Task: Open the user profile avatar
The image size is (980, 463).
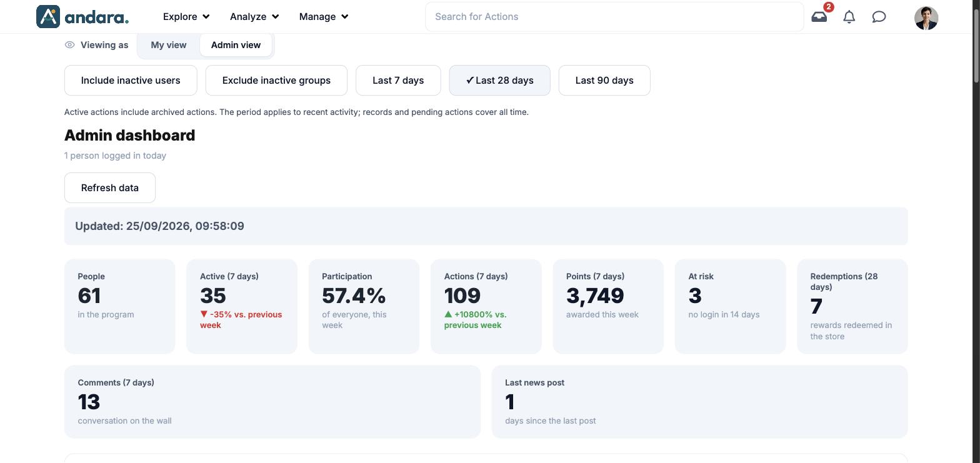Action: 926,17
